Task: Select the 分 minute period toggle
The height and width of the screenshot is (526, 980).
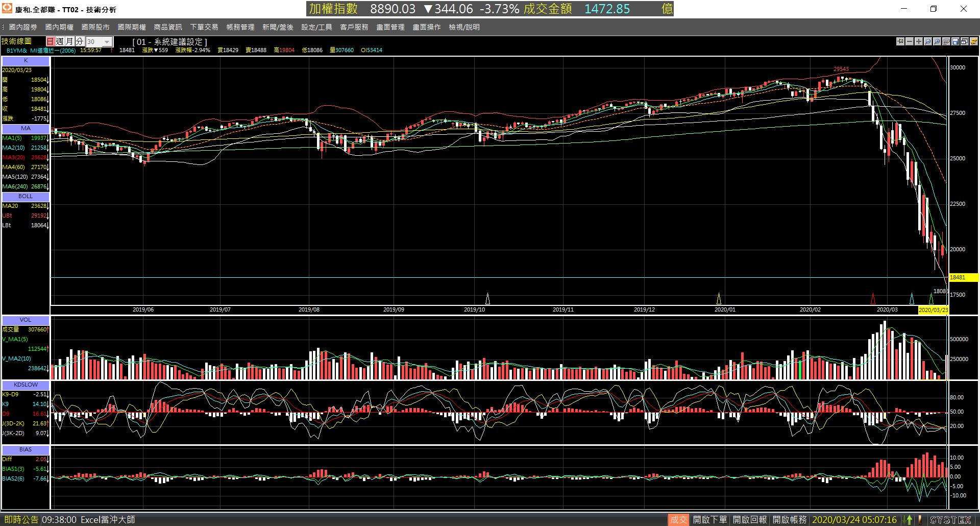Action: pyautogui.click(x=79, y=41)
